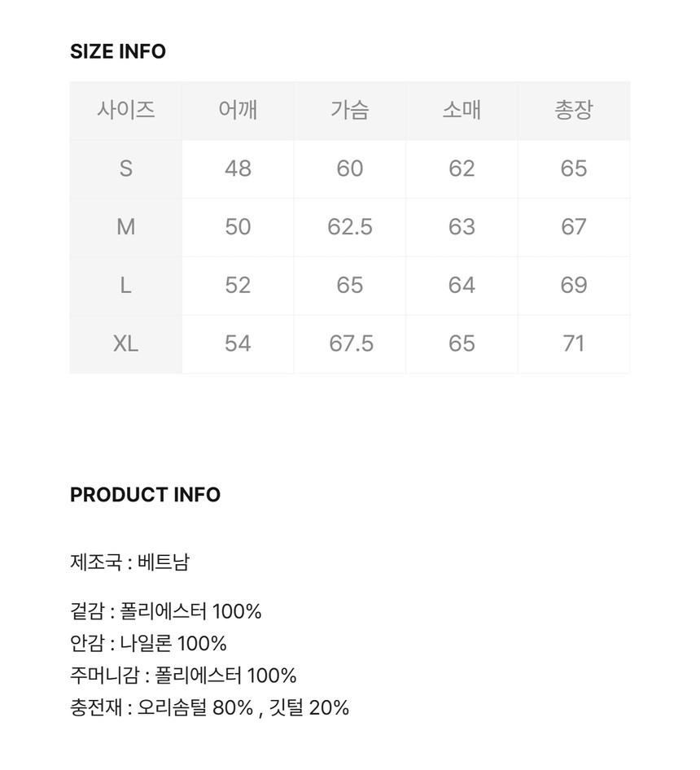Viewport: 700px width, 770px height.
Task: Click the 가슴 column header
Action: (350, 110)
